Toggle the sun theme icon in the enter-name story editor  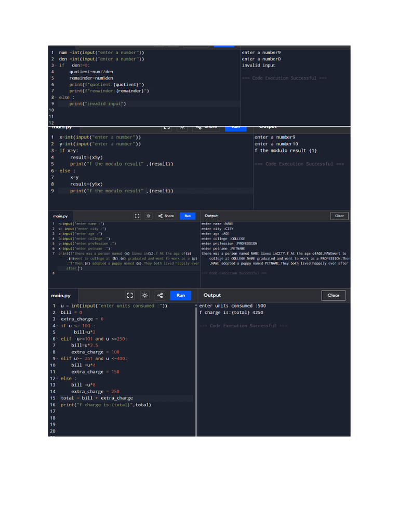click(x=148, y=216)
